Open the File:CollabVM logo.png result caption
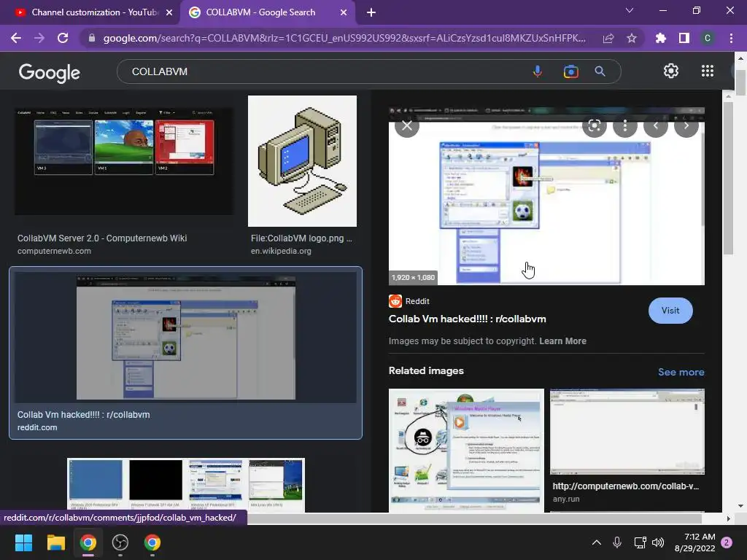Image resolution: width=747 pixels, height=560 pixels. point(301,238)
